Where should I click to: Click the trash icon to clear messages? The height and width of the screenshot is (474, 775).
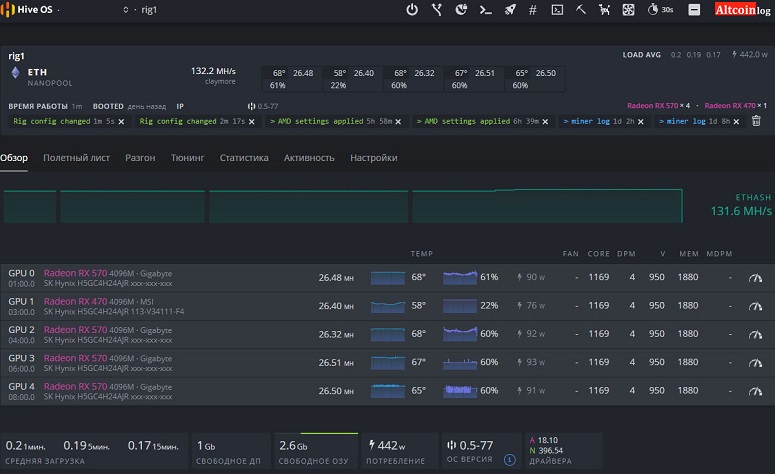[x=756, y=121]
